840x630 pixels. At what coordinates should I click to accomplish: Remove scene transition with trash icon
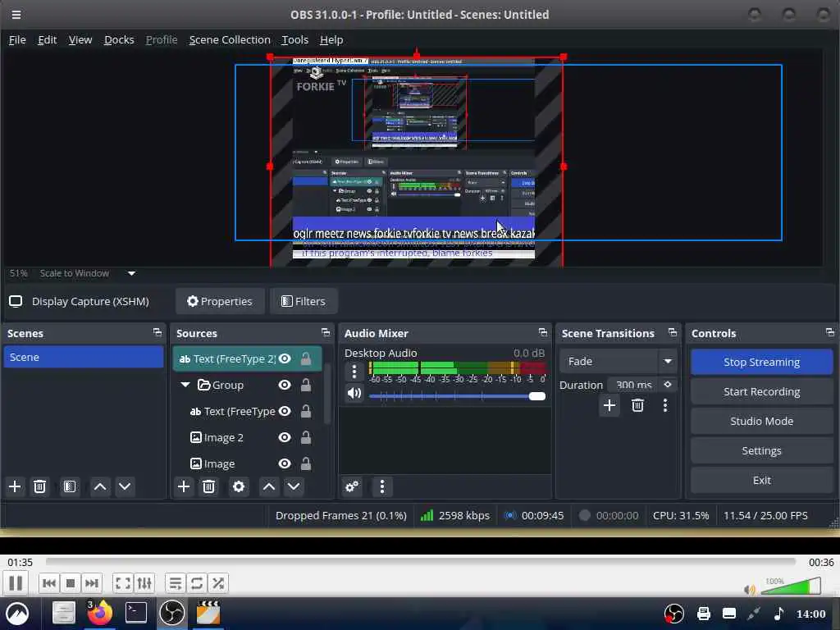tap(637, 405)
